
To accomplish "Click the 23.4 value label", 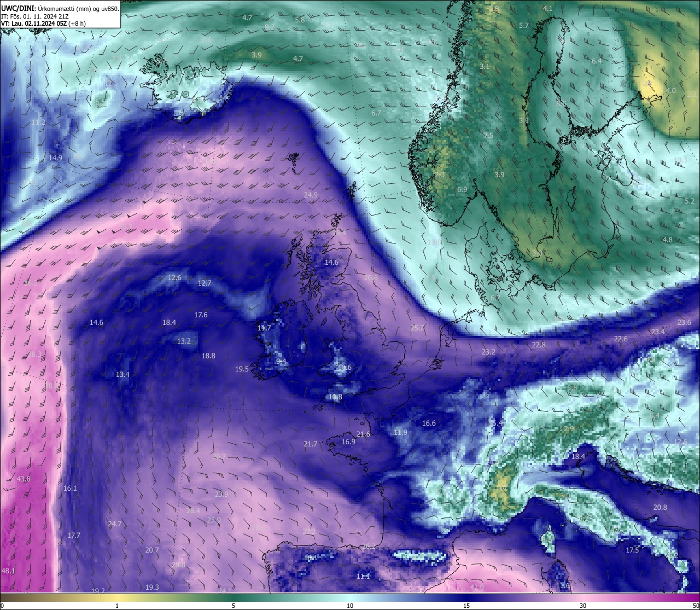I will (x=658, y=332).
